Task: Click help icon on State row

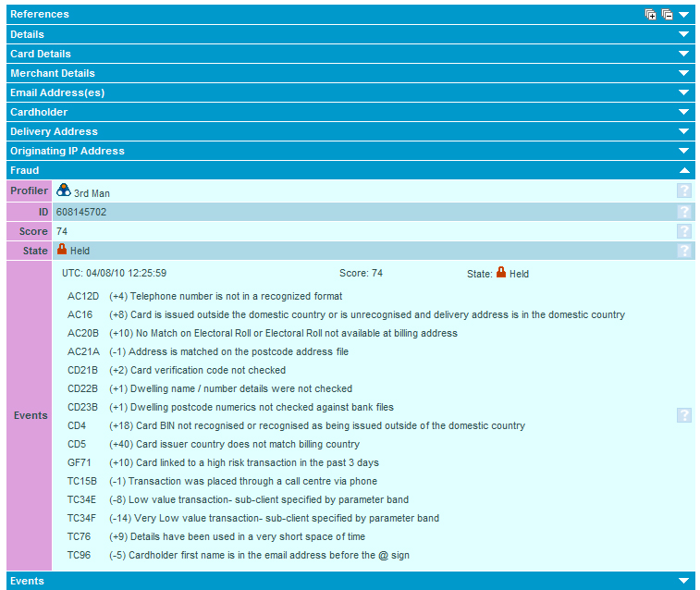Action: 684,251
